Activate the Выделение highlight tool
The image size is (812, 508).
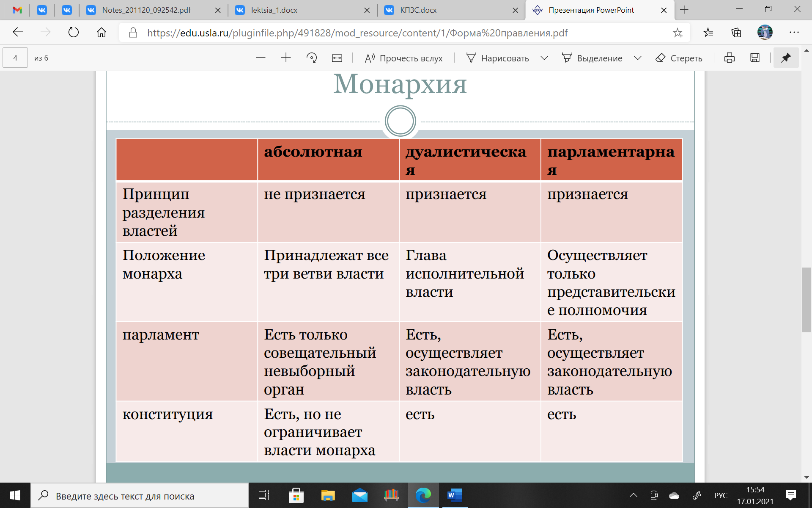pos(592,58)
